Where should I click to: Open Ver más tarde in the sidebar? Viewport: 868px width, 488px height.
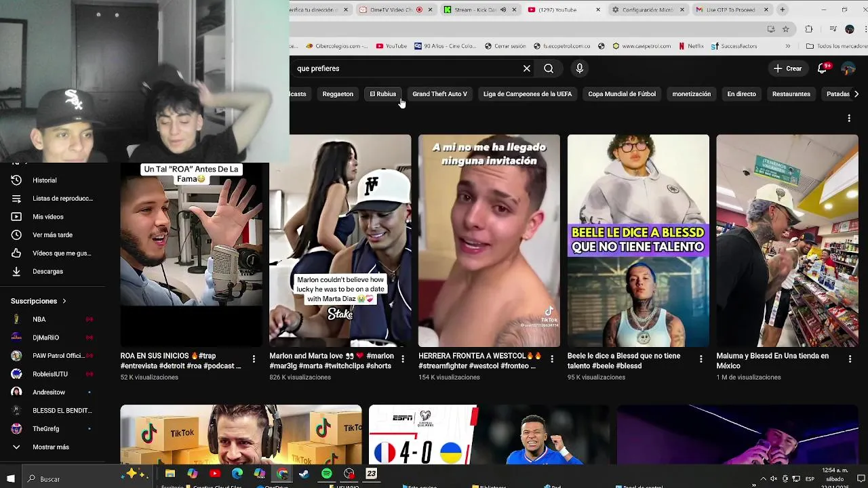click(x=52, y=235)
